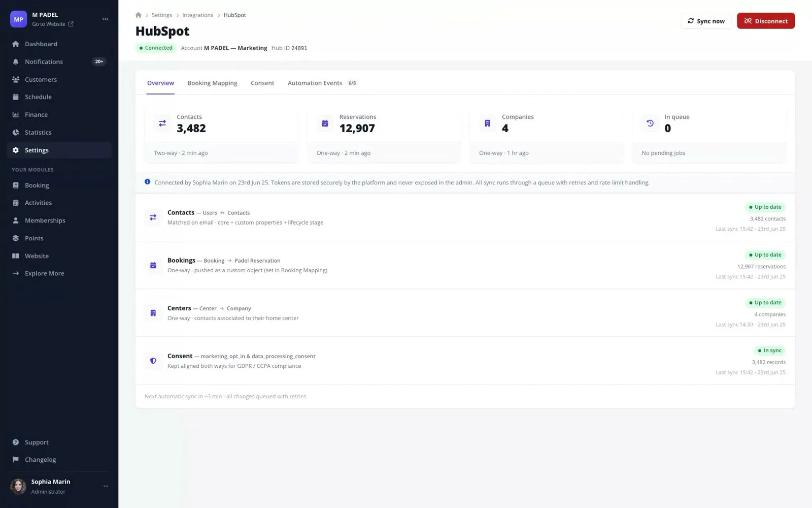
Task: Click the Booking module icon
Action: click(x=16, y=185)
